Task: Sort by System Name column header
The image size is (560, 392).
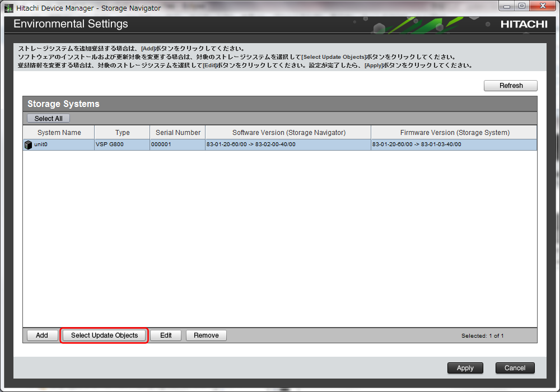Action: (59, 133)
